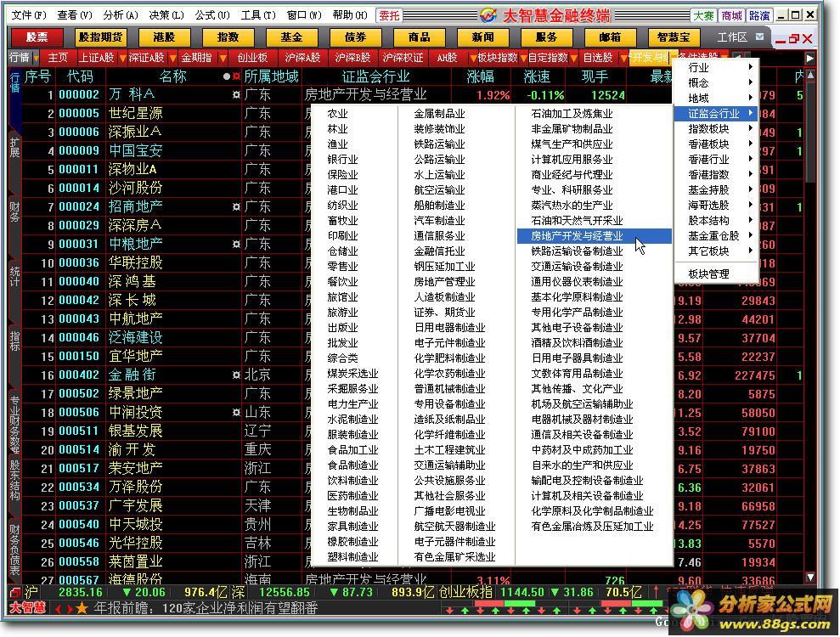
Task: Select the 创业板 sub-tab
Action: tap(252, 57)
